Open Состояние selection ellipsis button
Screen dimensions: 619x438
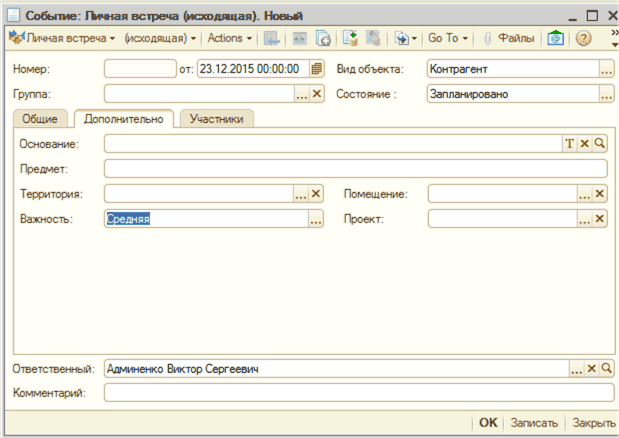[x=606, y=94]
